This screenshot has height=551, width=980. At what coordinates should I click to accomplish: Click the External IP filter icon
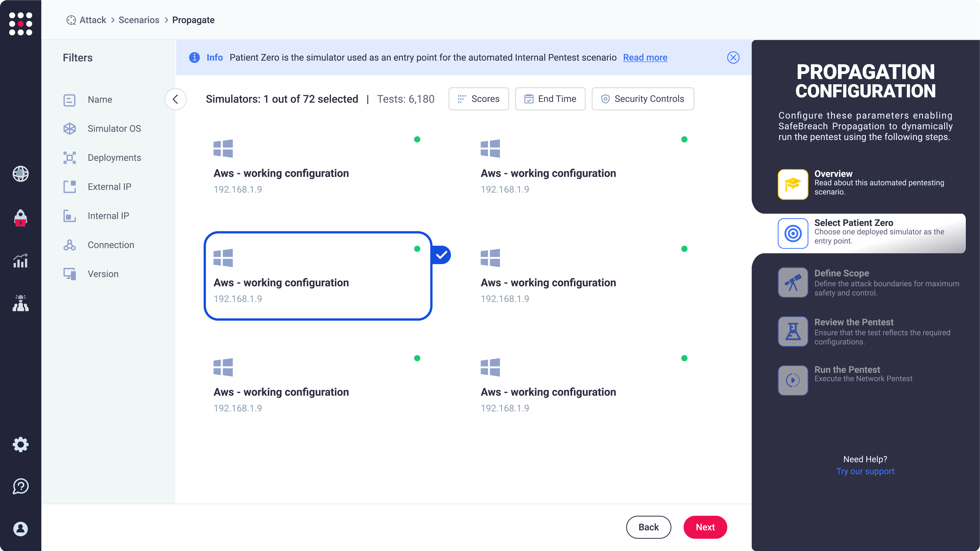(69, 187)
